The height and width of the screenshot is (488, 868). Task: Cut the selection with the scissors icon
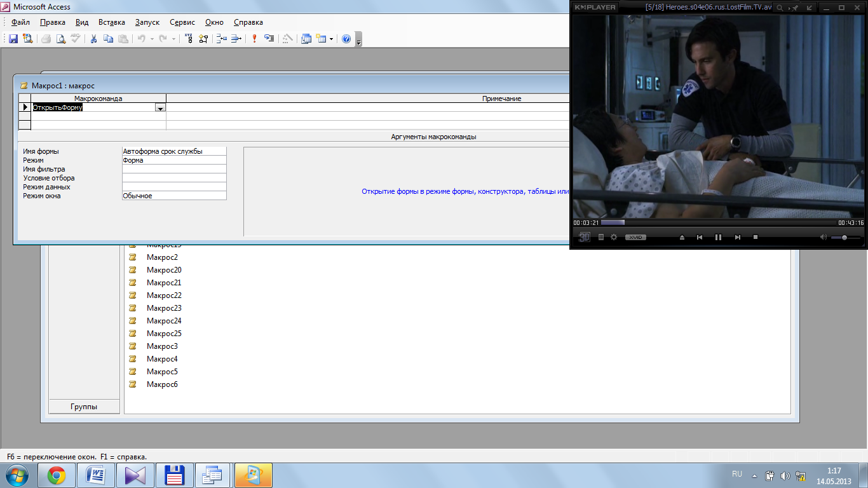coord(93,39)
